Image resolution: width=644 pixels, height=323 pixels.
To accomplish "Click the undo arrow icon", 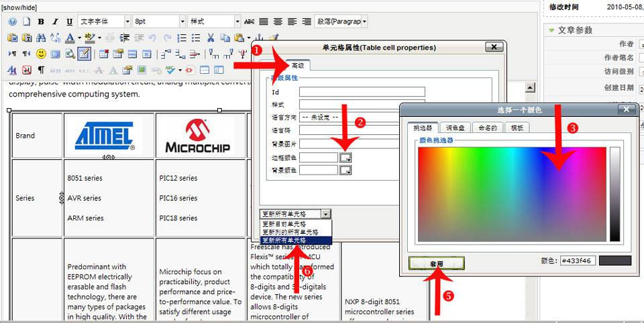I will 153,38.
